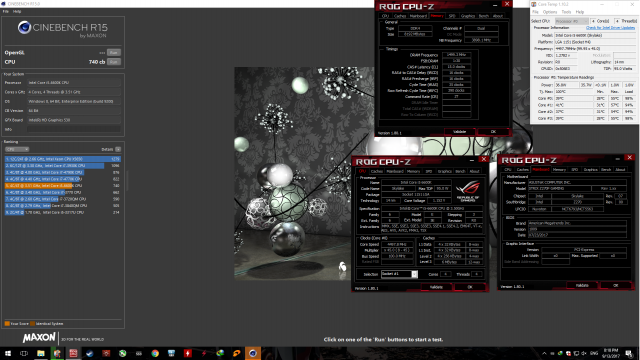Viewport: 640px width, 360px height.
Task: Click the Core Temp title bar icon
Action: [x=534, y=4]
